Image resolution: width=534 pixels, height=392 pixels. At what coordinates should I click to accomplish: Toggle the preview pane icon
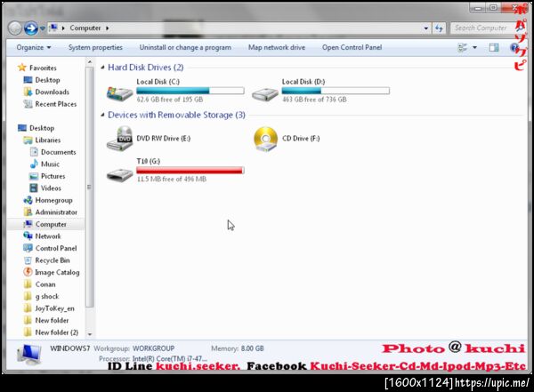pyautogui.click(x=494, y=48)
